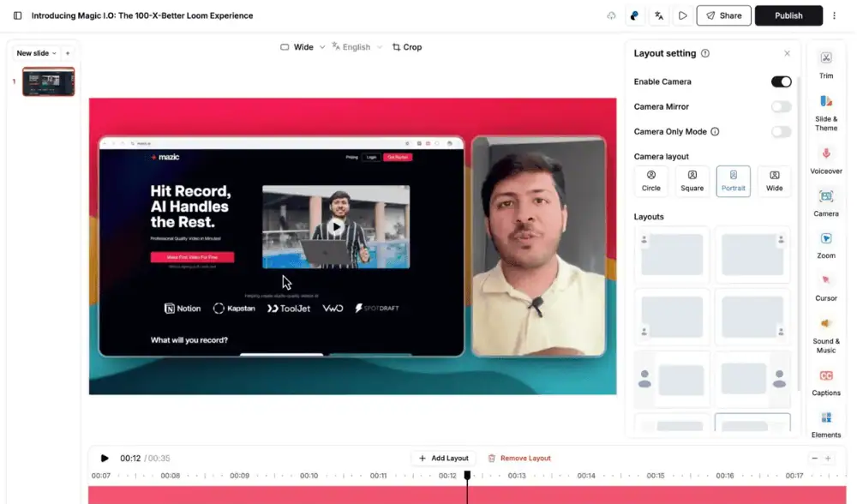Open the English language dropdown
857x504 pixels.
tap(357, 47)
